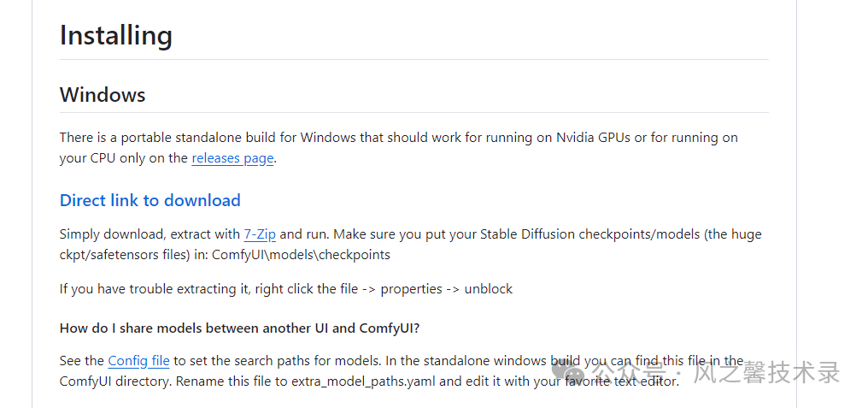Viewport: 868px width, 408px height.
Task: Click the 风之馨技术录 watermark text
Action: [766, 373]
